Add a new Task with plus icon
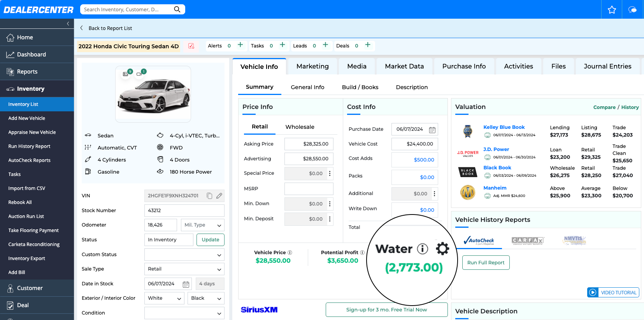The image size is (644, 320). [x=283, y=45]
